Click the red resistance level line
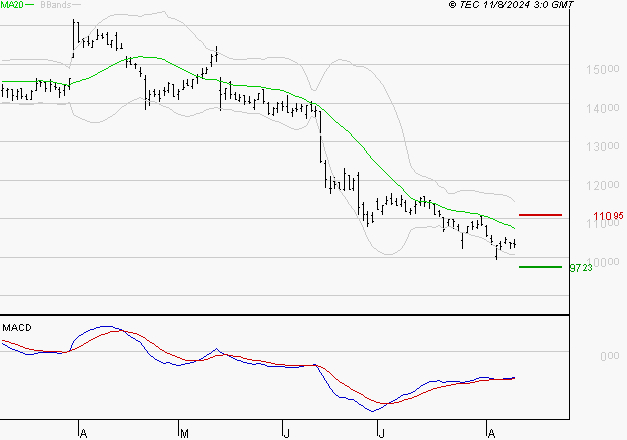This screenshot has height=440, width=627. (540, 215)
